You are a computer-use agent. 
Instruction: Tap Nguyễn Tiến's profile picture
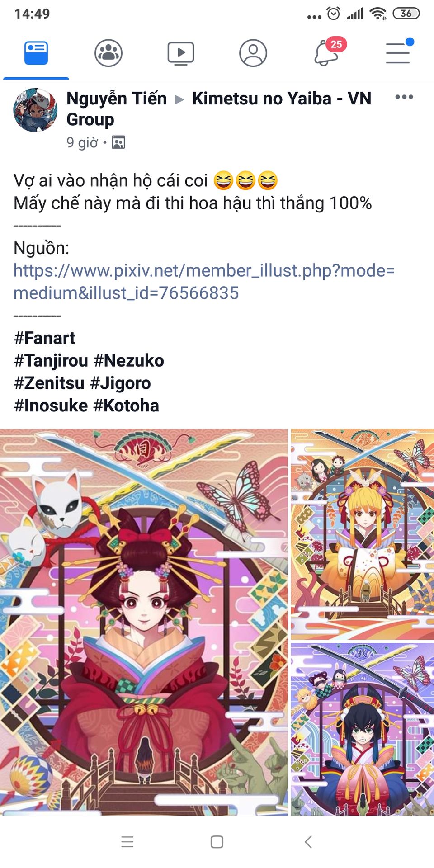tap(35, 110)
